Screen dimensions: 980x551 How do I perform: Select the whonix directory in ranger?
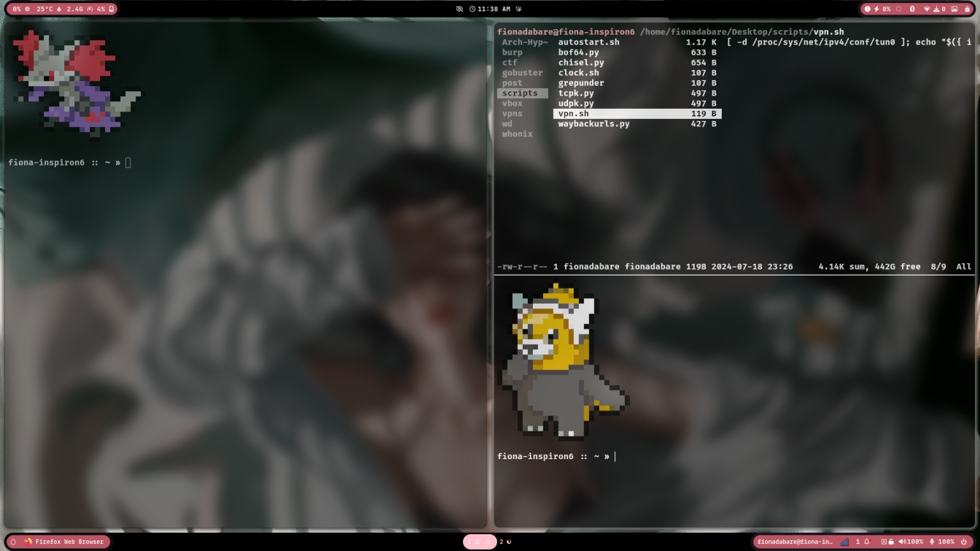517,134
